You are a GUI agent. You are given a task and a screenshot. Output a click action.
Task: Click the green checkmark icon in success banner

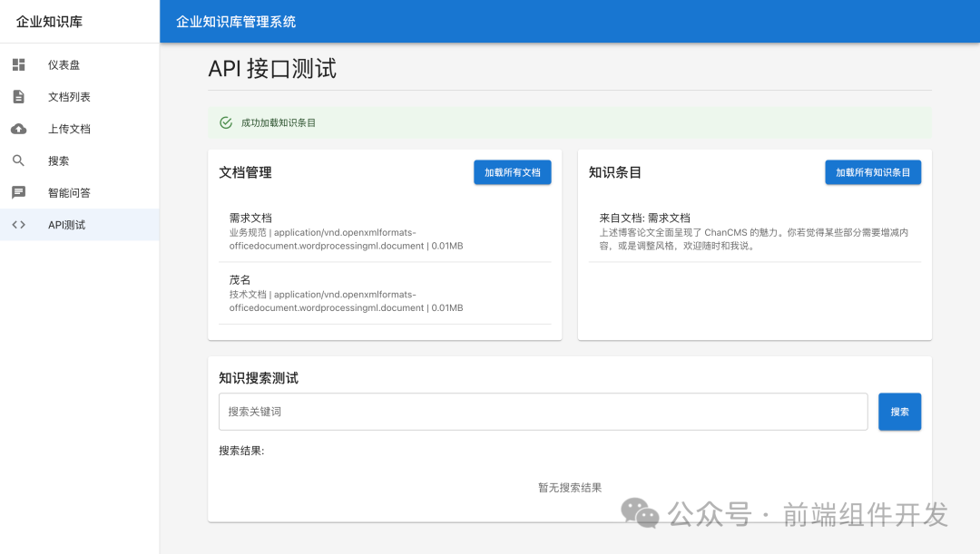point(226,122)
